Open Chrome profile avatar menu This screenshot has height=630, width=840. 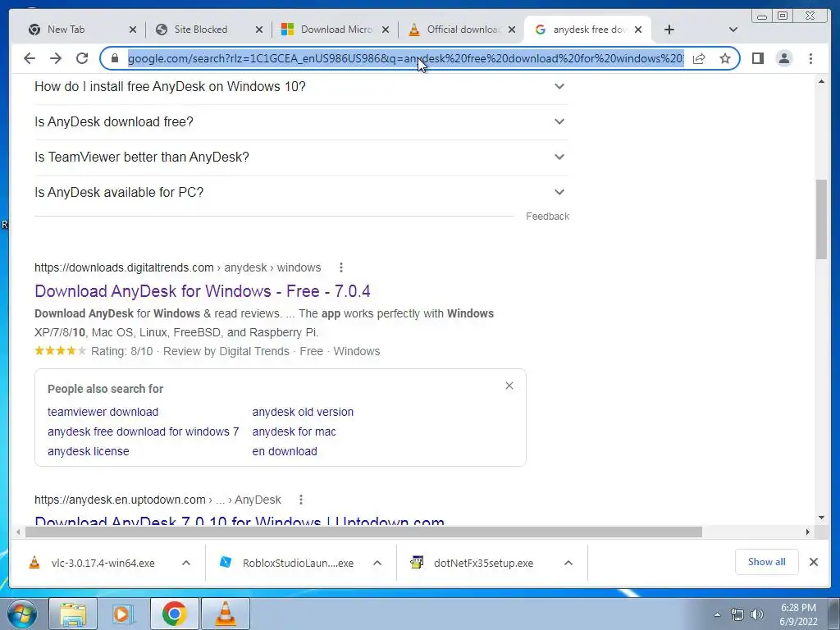coord(783,58)
